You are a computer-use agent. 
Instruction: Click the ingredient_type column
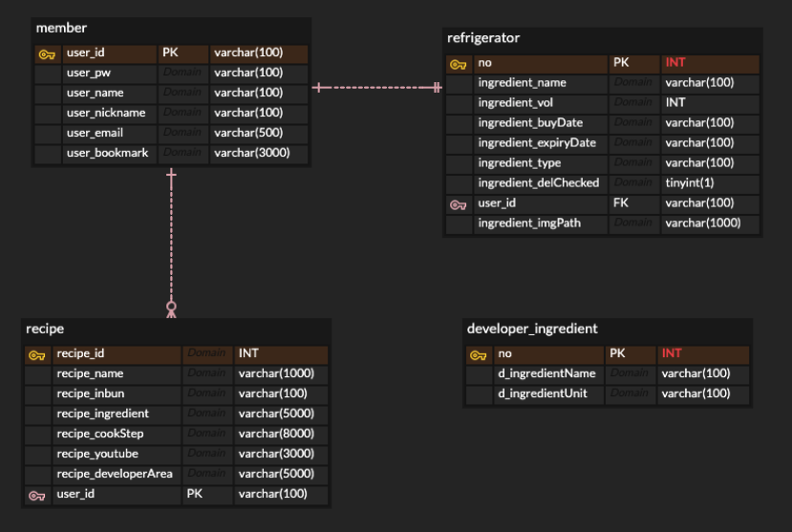[x=520, y=163]
